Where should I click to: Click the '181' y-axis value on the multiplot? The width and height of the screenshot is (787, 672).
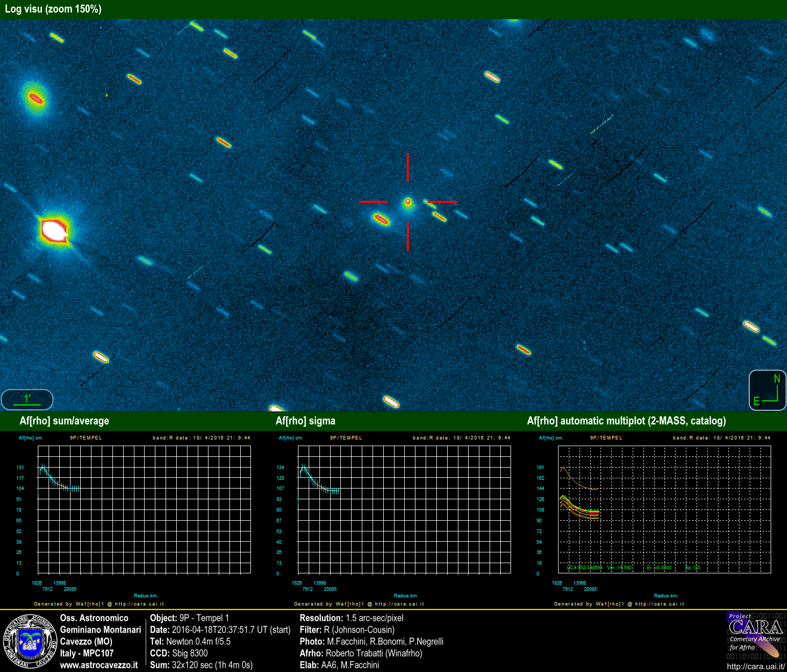coord(541,468)
